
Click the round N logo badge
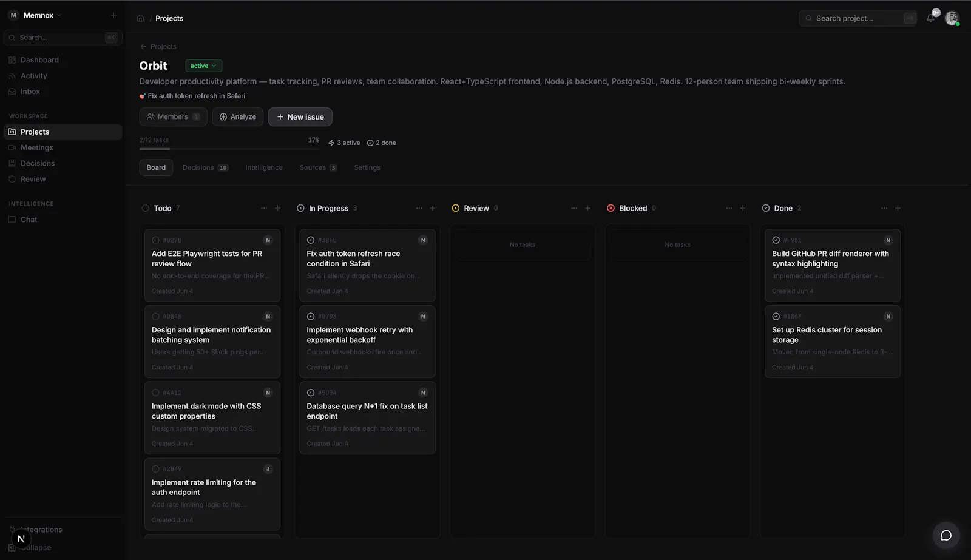pyautogui.click(x=21, y=539)
